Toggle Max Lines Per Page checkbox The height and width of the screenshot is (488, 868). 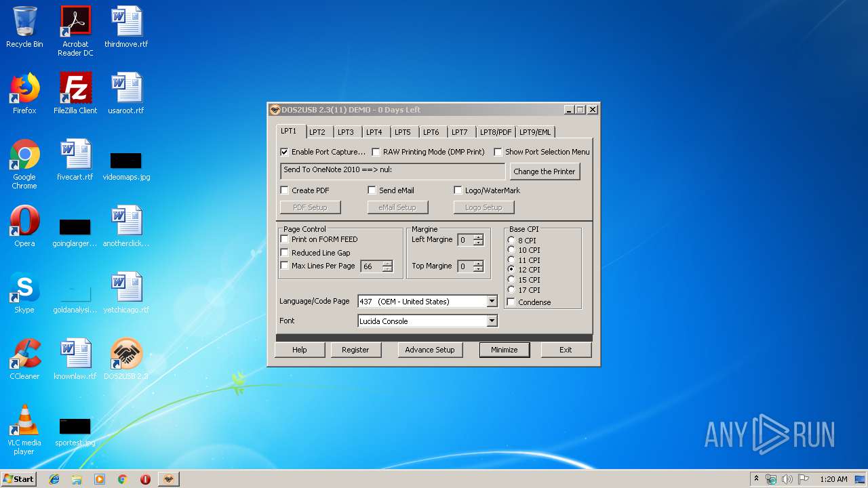tap(284, 266)
